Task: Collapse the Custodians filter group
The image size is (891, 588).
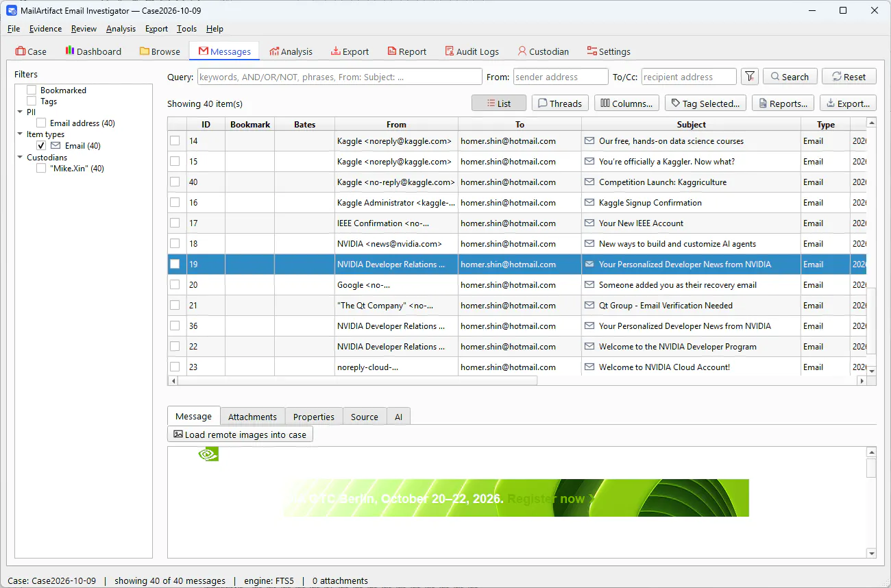Action: tap(21, 158)
